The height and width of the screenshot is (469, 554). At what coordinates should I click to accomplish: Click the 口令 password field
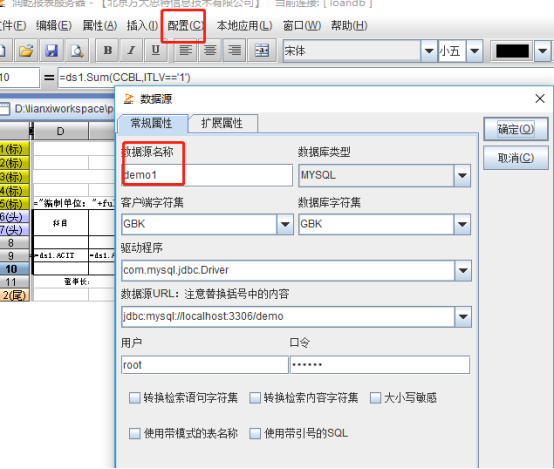380,365
